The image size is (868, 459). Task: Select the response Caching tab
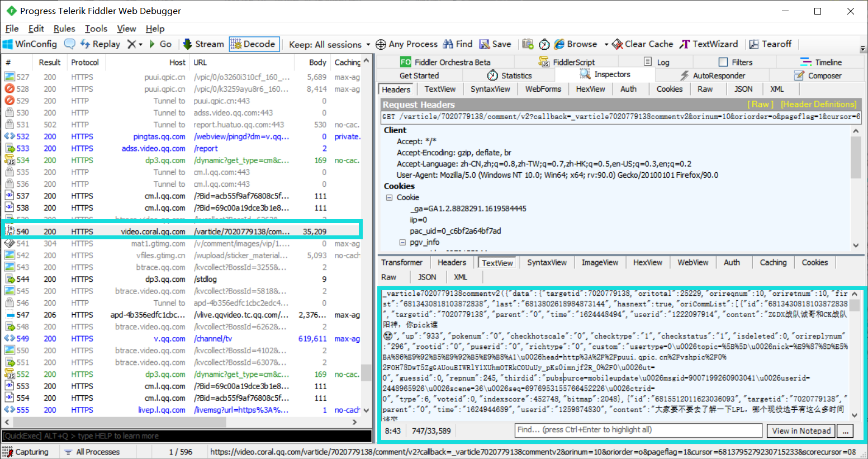[773, 262]
